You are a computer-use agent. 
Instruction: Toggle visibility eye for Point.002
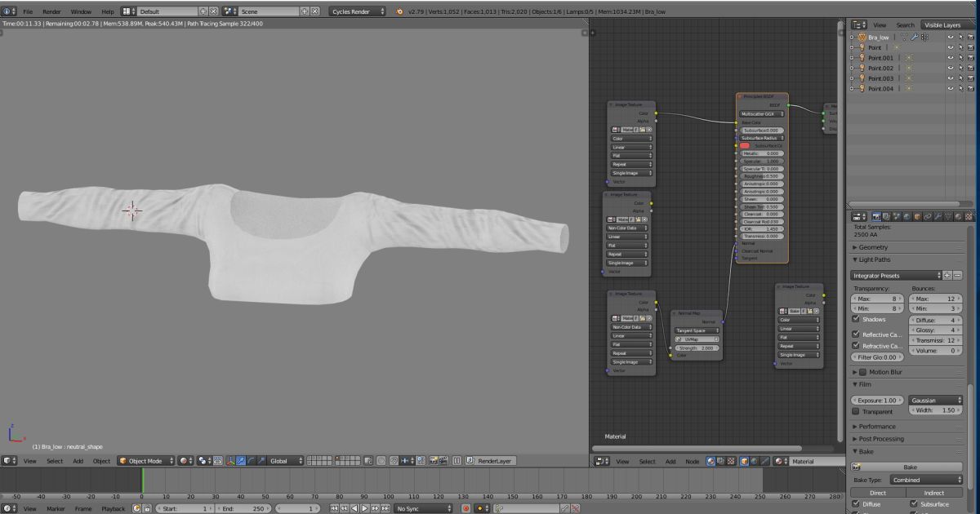(951, 68)
